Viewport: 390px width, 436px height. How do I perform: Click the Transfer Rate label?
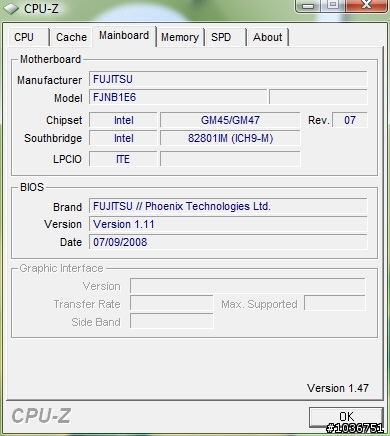87,304
